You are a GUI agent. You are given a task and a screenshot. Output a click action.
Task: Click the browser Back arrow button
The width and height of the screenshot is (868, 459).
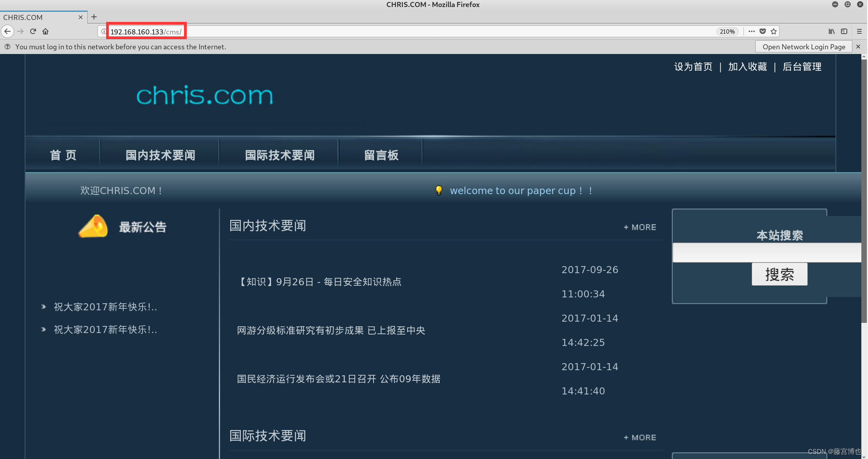7,31
